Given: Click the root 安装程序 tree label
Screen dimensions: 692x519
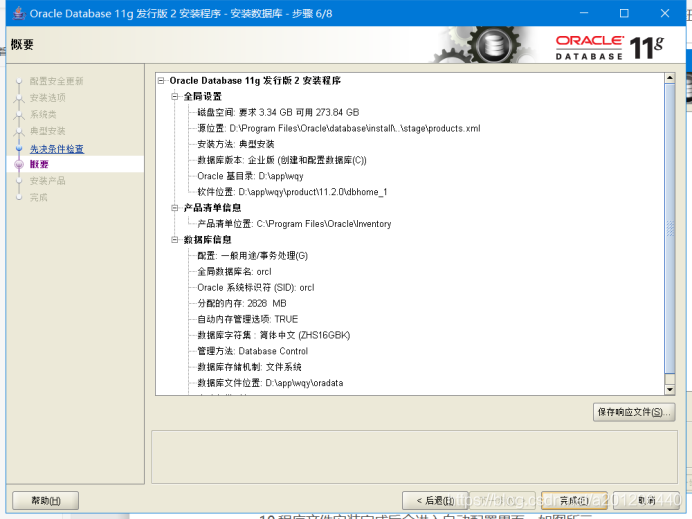Looking at the screenshot, I should tap(255, 80).
